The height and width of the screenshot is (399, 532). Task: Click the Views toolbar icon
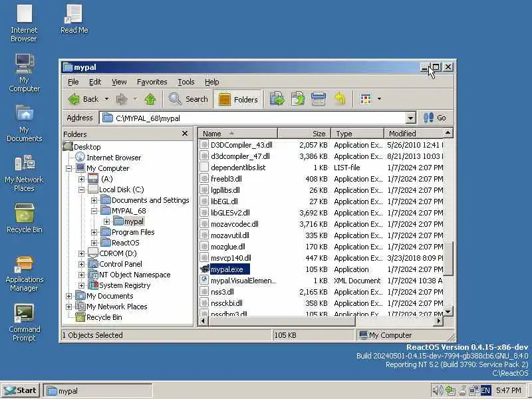coord(366,99)
